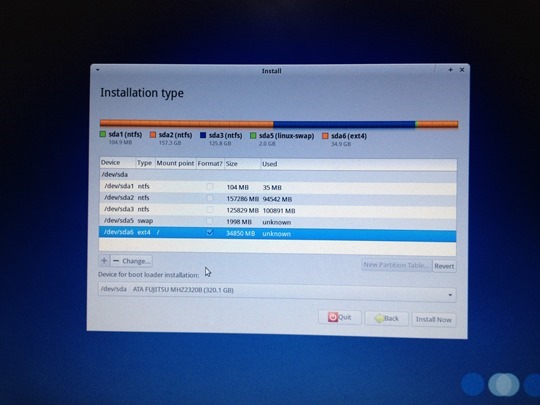
Task: Select the /dev/sda5 swap row
Action: (278, 222)
